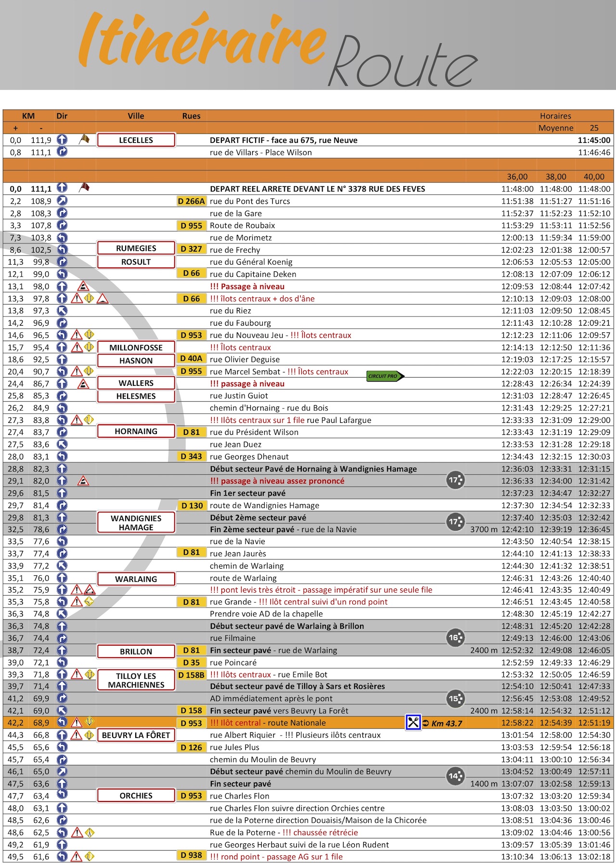Click the warning triangle in the MILLONFOSSE row

[x=77, y=347]
